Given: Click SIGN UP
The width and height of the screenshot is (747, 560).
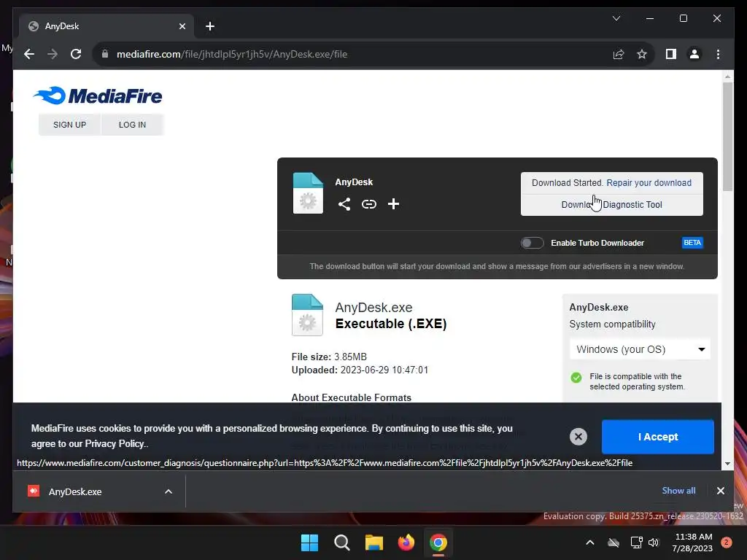Looking at the screenshot, I should [69, 125].
